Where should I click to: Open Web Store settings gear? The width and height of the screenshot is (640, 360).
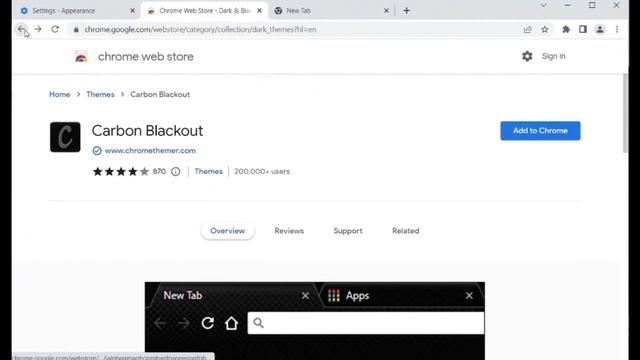[x=527, y=56]
